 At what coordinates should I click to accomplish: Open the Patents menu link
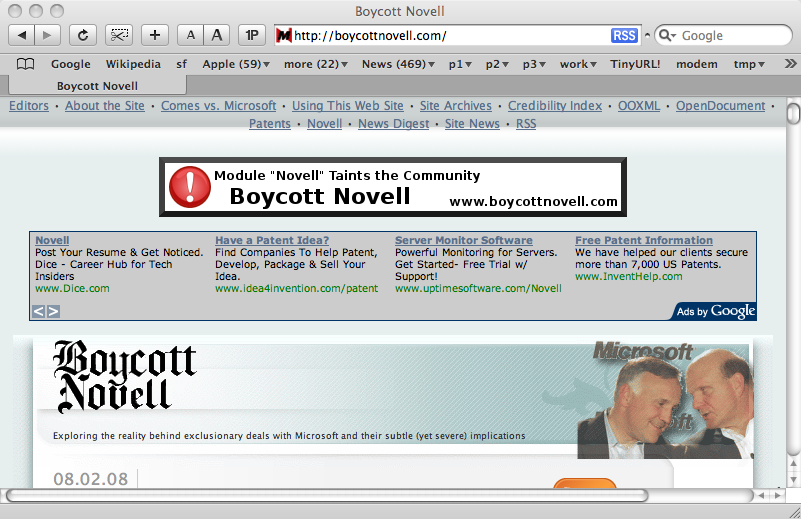270,124
